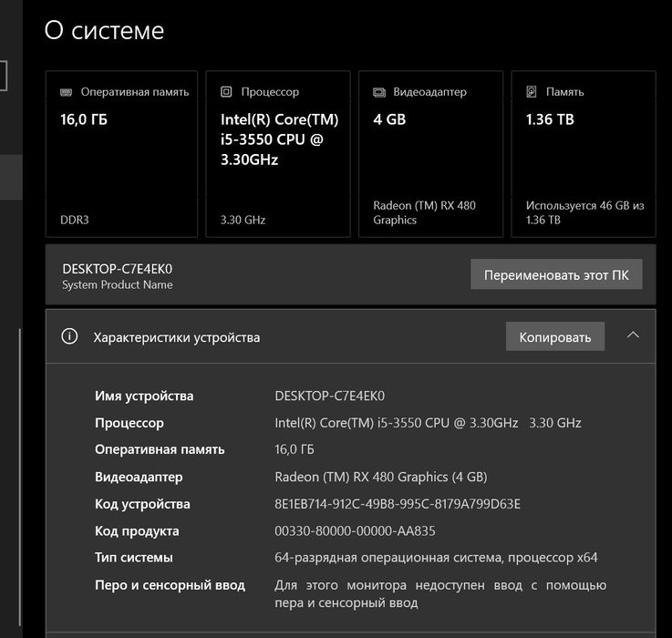The image size is (672, 638).
Task: Click the Характеристики устройства header title
Action: point(177,337)
